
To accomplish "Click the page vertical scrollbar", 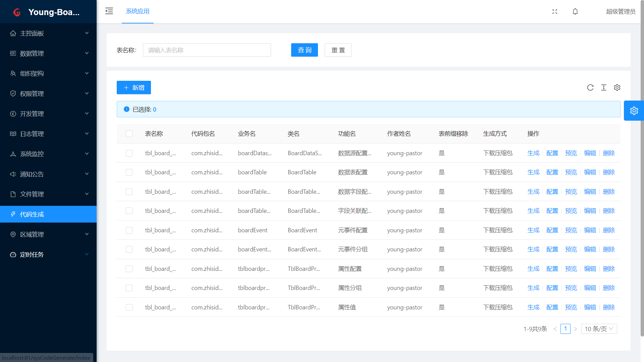I will (x=642, y=168).
